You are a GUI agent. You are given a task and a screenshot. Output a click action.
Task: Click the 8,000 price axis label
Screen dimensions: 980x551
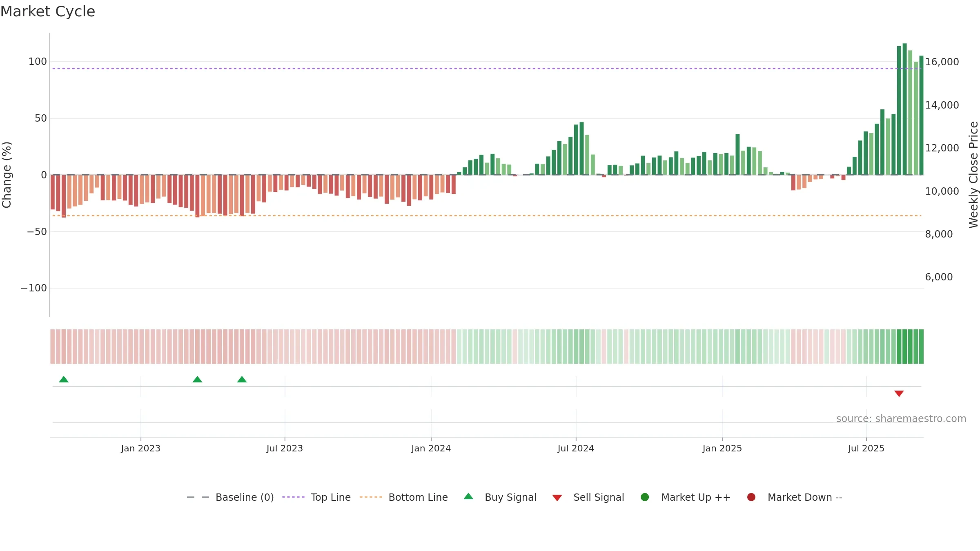click(x=939, y=234)
